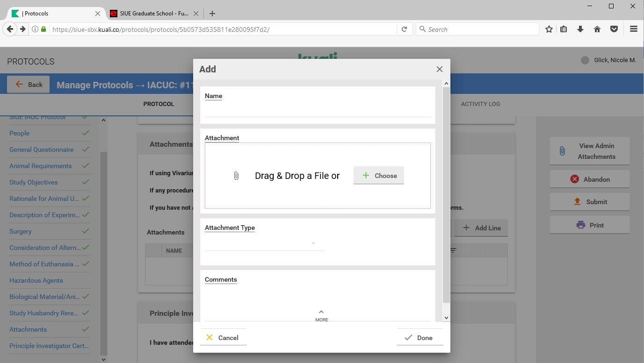Go to Firefox home icon
This screenshot has width=644, height=363.
(597, 29)
